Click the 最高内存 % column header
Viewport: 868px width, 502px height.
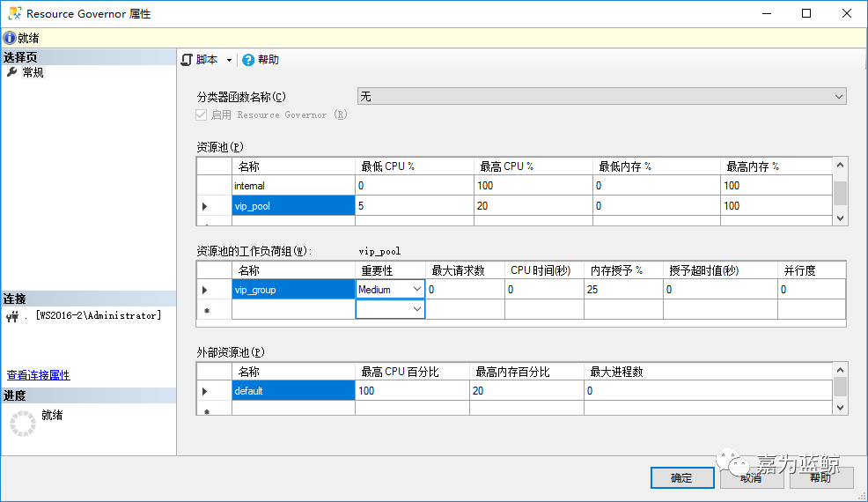click(x=776, y=166)
